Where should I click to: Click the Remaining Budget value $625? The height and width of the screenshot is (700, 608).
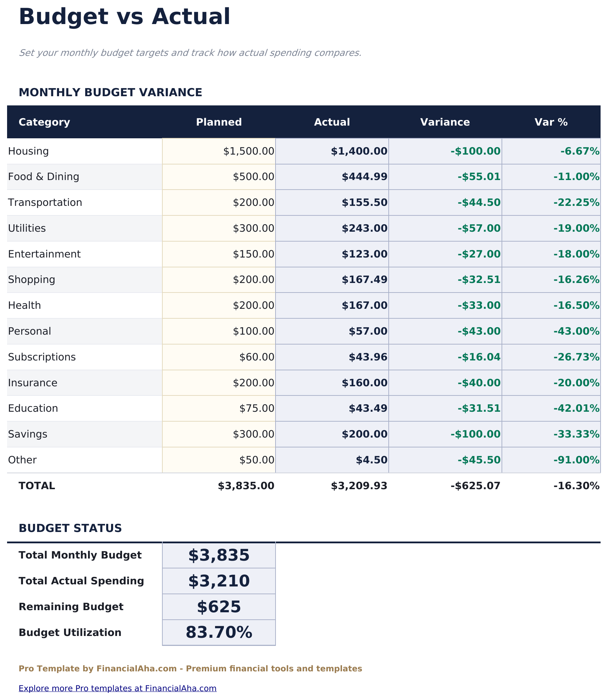pyautogui.click(x=218, y=606)
